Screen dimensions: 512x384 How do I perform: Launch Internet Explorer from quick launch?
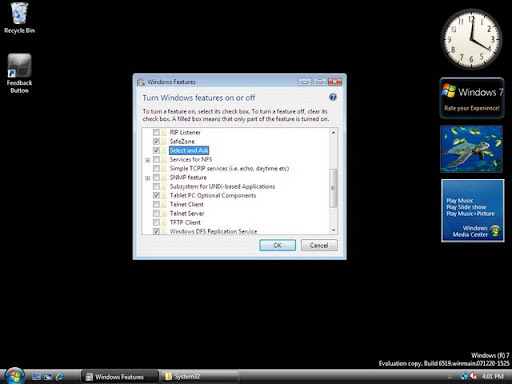[x=60, y=377]
